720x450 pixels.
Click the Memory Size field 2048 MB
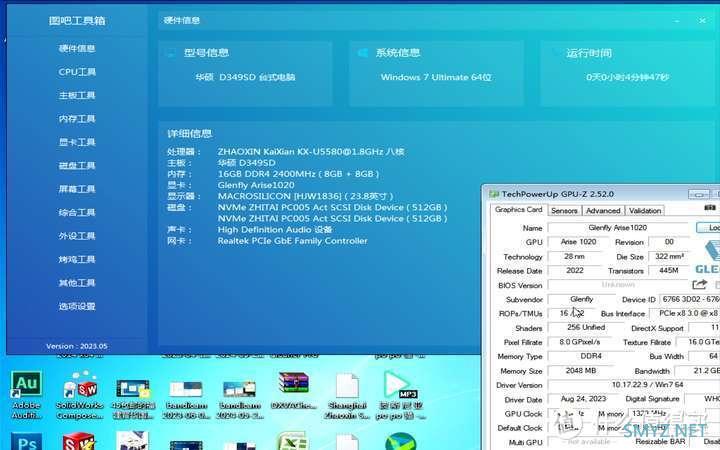pyautogui.click(x=580, y=370)
